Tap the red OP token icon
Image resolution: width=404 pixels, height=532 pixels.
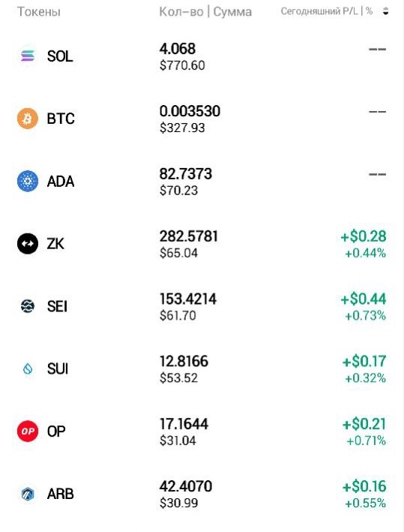[x=28, y=431]
